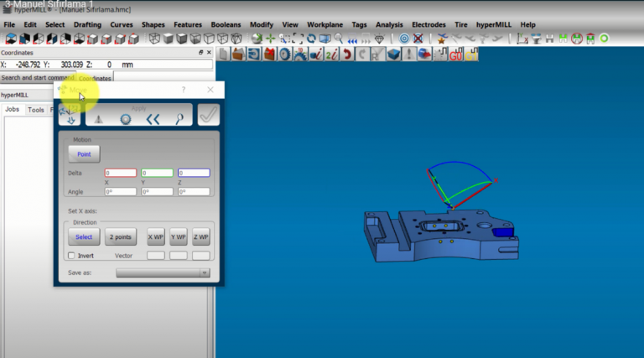This screenshot has width=644, height=358.
Task: Click the help question mark in Move dialog
Action: tap(184, 90)
